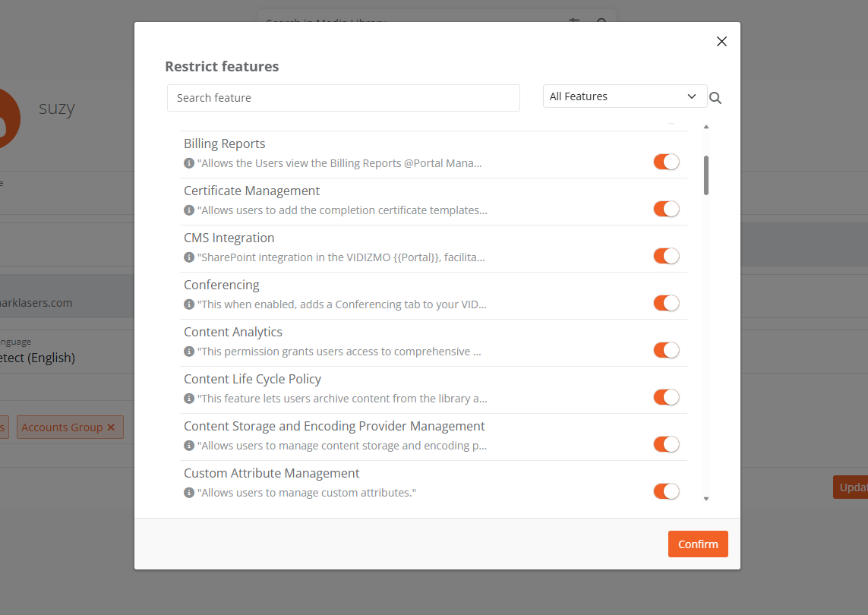The image size is (868, 615).
Task: Toggle Custom Attribute Management off
Action: click(666, 491)
